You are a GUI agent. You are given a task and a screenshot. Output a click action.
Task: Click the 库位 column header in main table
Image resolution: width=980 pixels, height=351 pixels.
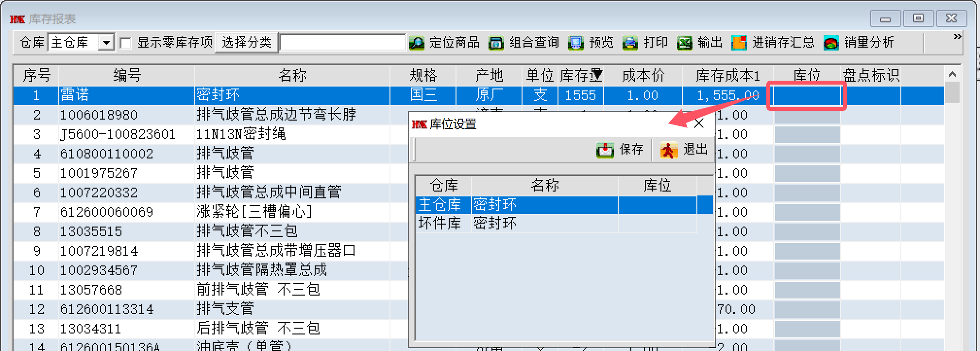(807, 75)
